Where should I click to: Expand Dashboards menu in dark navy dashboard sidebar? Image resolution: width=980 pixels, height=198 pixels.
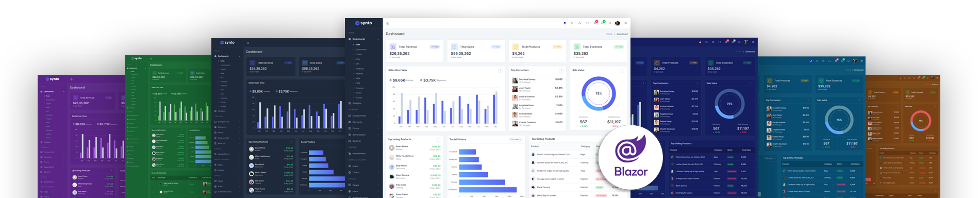coord(227,56)
